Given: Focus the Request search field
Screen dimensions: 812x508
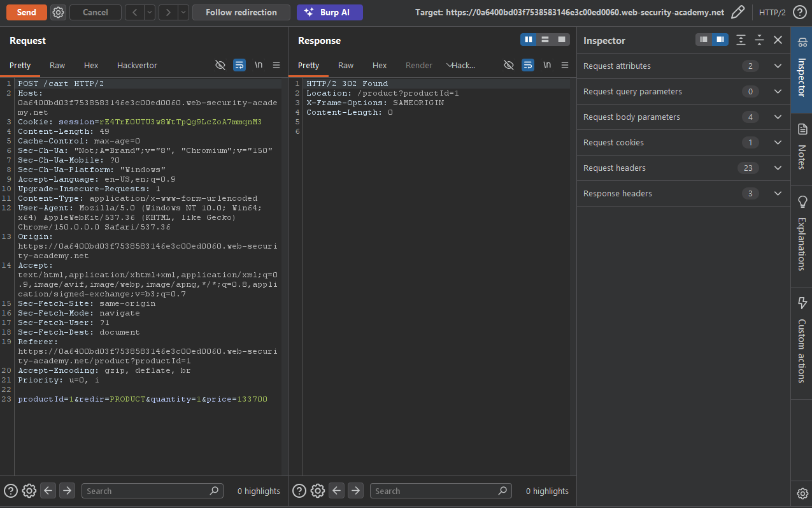Looking at the screenshot, I should (x=152, y=491).
